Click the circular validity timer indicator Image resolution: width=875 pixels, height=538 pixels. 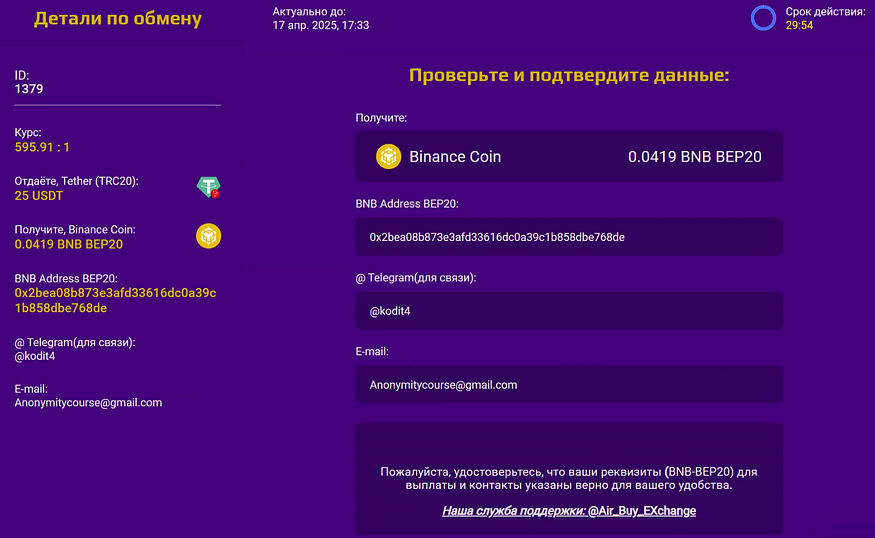[x=763, y=18]
